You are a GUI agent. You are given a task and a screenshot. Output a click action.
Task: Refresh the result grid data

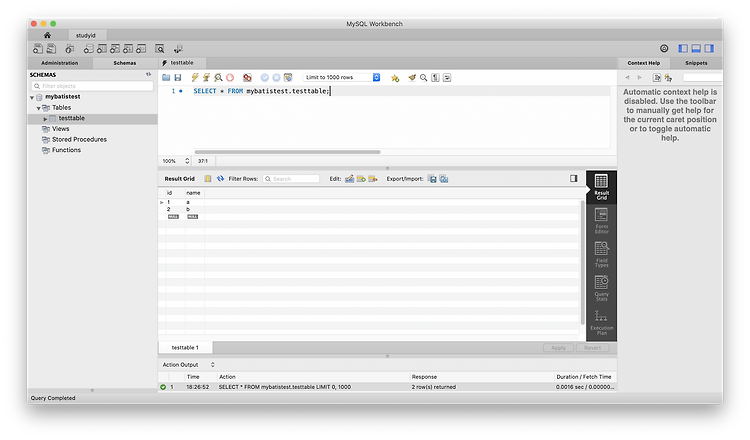[x=220, y=179]
